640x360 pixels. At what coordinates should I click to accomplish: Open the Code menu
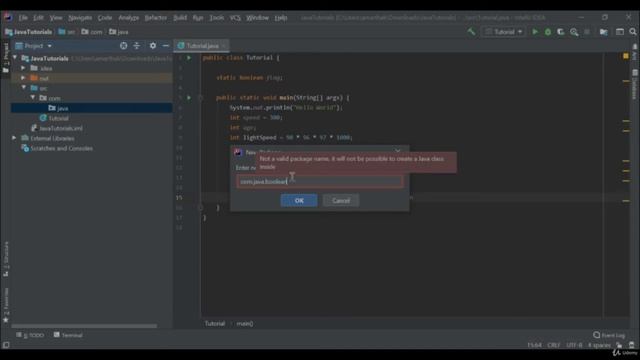pyautogui.click(x=105, y=18)
